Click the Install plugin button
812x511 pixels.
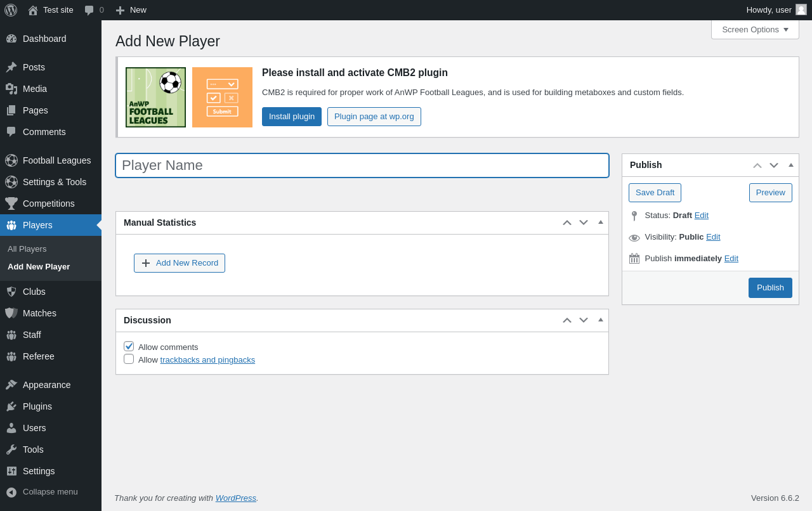click(x=292, y=117)
